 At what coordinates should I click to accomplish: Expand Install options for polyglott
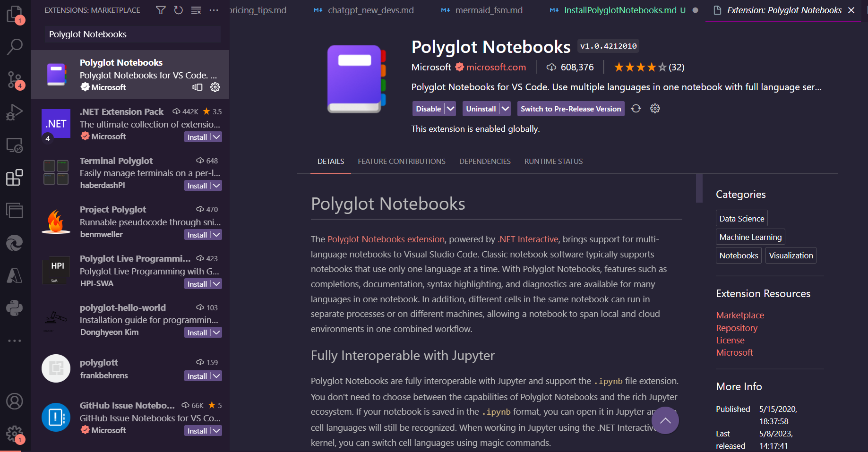coord(216,376)
